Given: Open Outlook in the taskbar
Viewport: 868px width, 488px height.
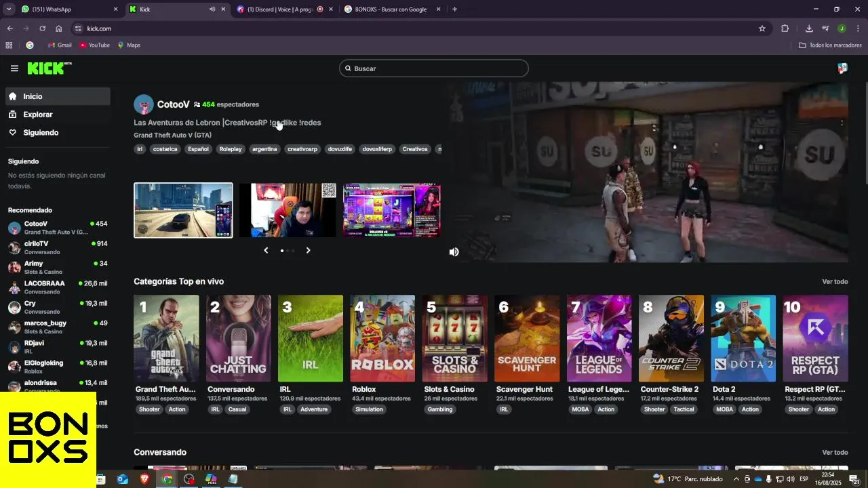Looking at the screenshot, I should point(123,479).
